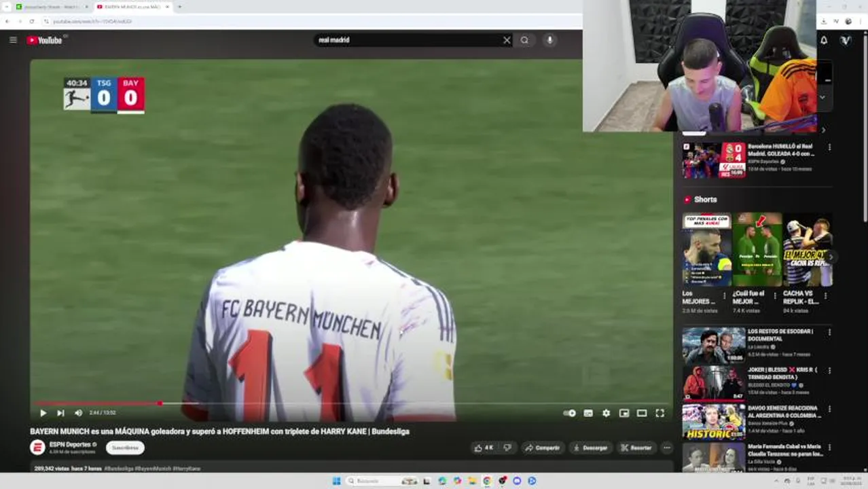Open the Shorts thumbnail "Los MEJORES"

coord(706,249)
